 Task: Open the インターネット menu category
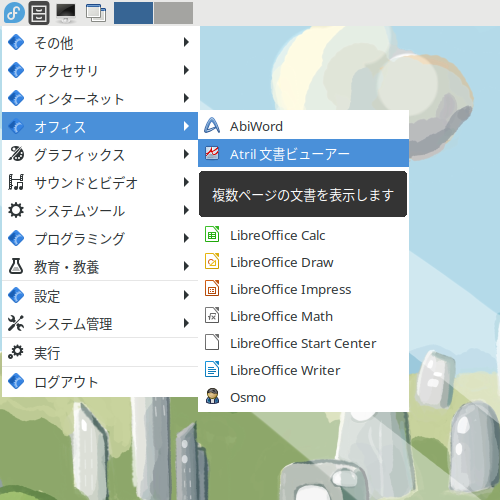click(100, 98)
